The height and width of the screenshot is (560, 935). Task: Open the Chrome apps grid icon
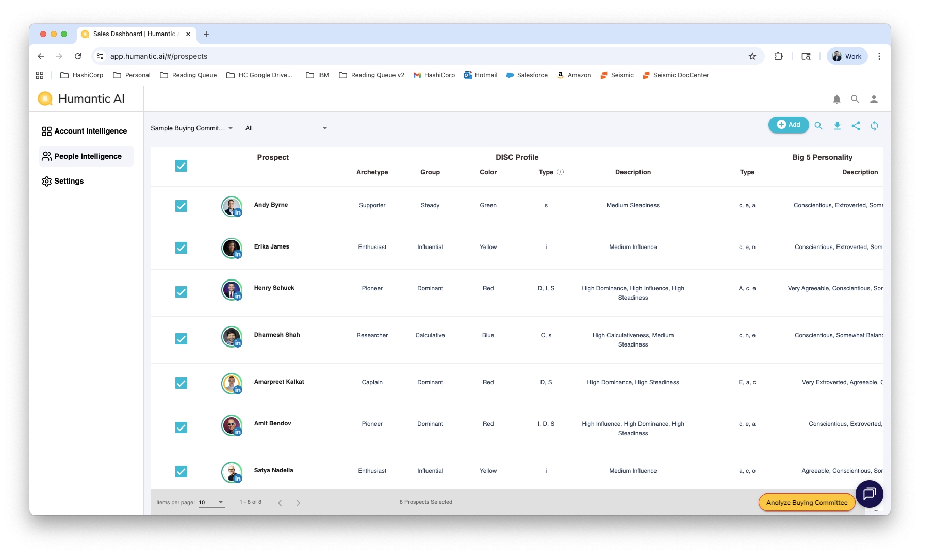40,75
